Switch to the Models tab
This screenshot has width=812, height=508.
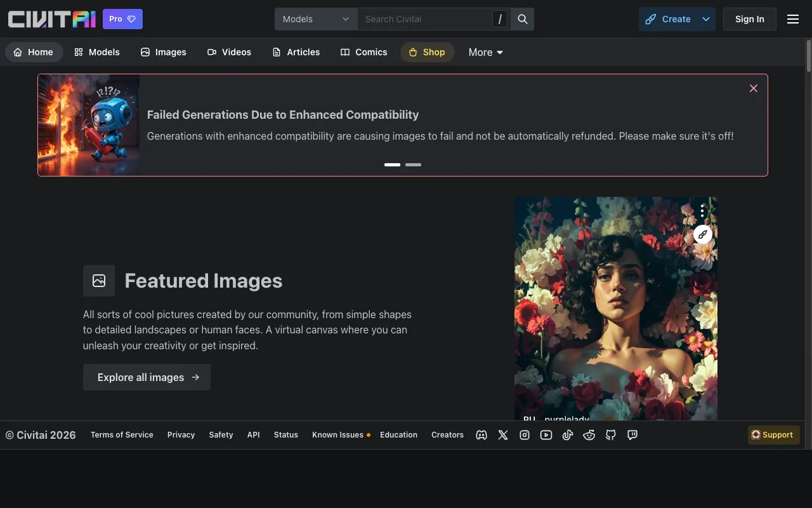(97, 52)
